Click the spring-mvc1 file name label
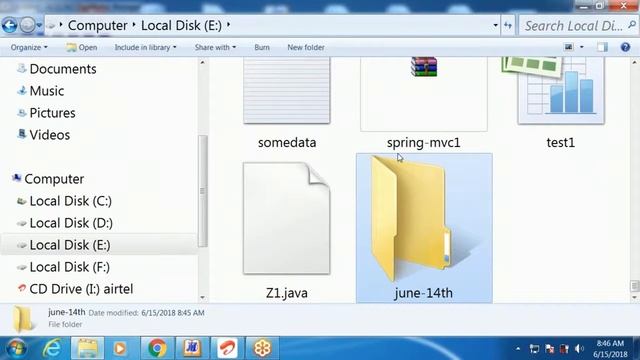The height and width of the screenshot is (360, 640). coord(424,142)
